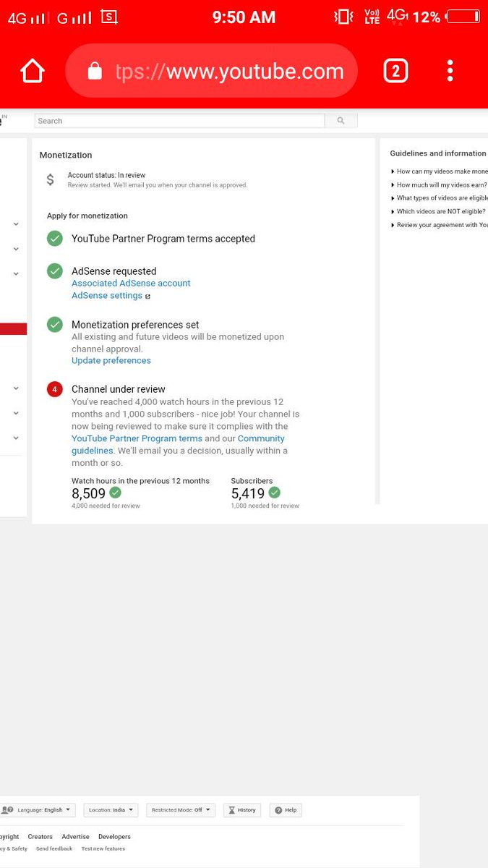This screenshot has height=868, width=488.
Task: Open the Language: English dropdown
Action: click(x=38, y=810)
